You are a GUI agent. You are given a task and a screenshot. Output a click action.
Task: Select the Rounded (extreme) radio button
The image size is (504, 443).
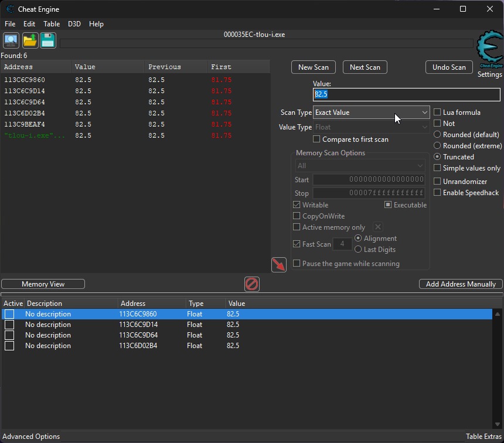click(x=437, y=146)
